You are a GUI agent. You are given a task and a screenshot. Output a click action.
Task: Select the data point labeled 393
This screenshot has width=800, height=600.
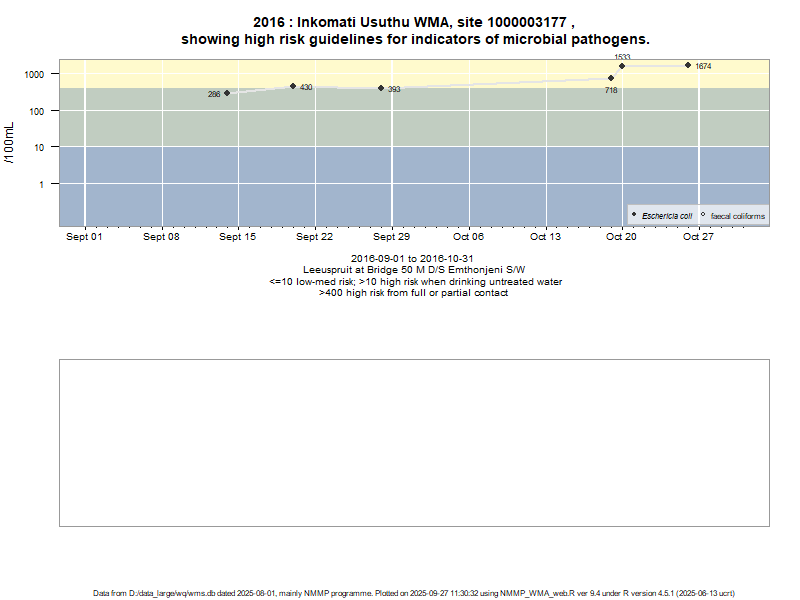381,88
